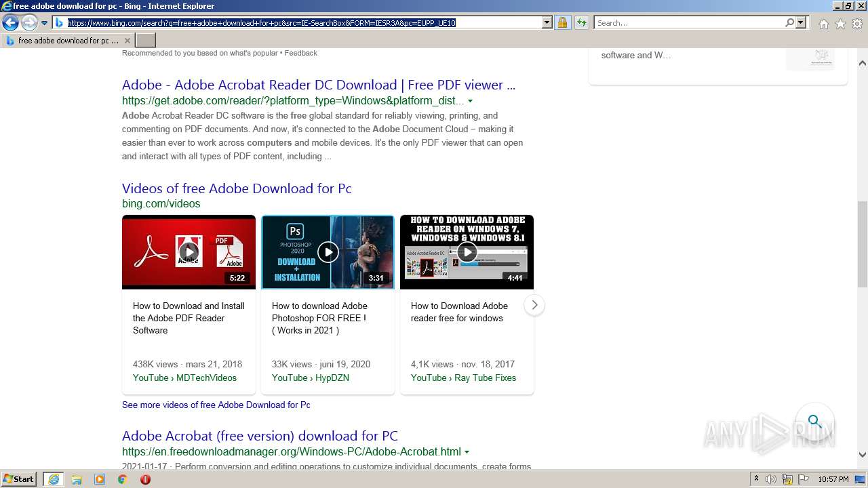868x488 pixels.
Task: Open the en.freedownloadmanager.org URL link
Action: tap(292, 451)
